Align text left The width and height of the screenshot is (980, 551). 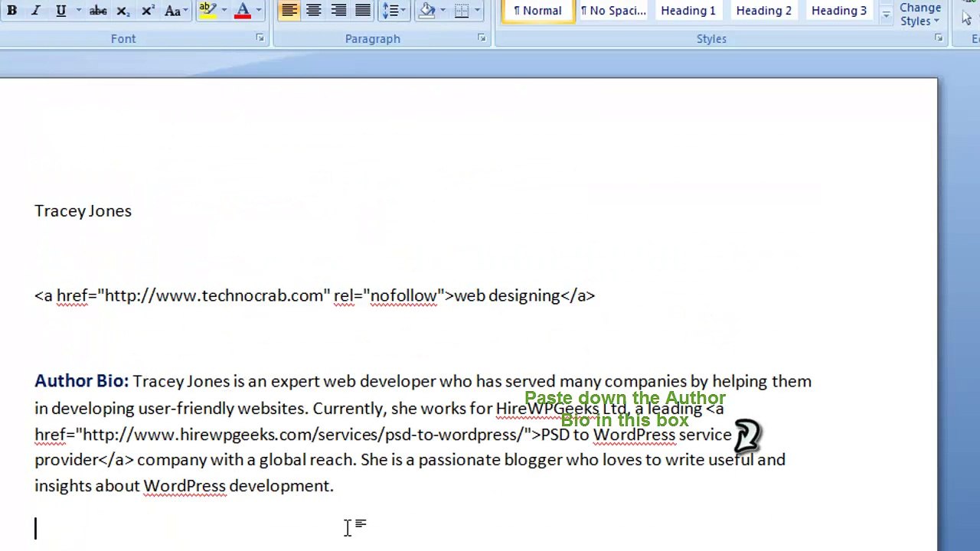tap(289, 11)
